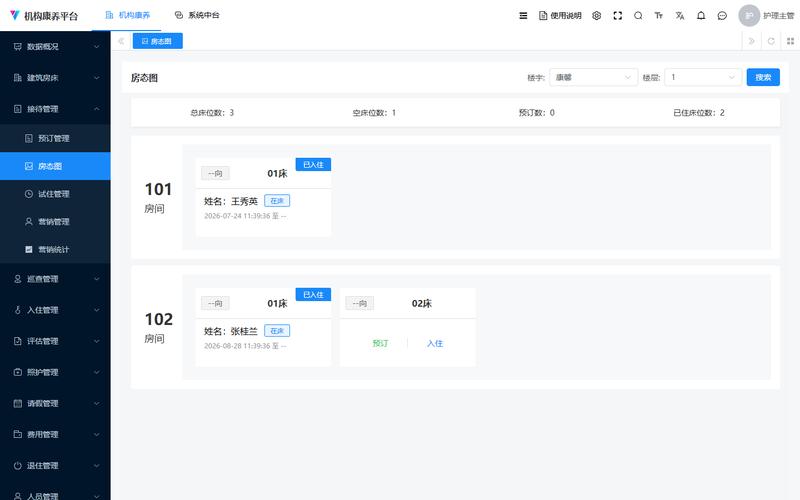The height and width of the screenshot is (500, 800).
Task: Click the name 王秀英
Action: tap(244, 202)
